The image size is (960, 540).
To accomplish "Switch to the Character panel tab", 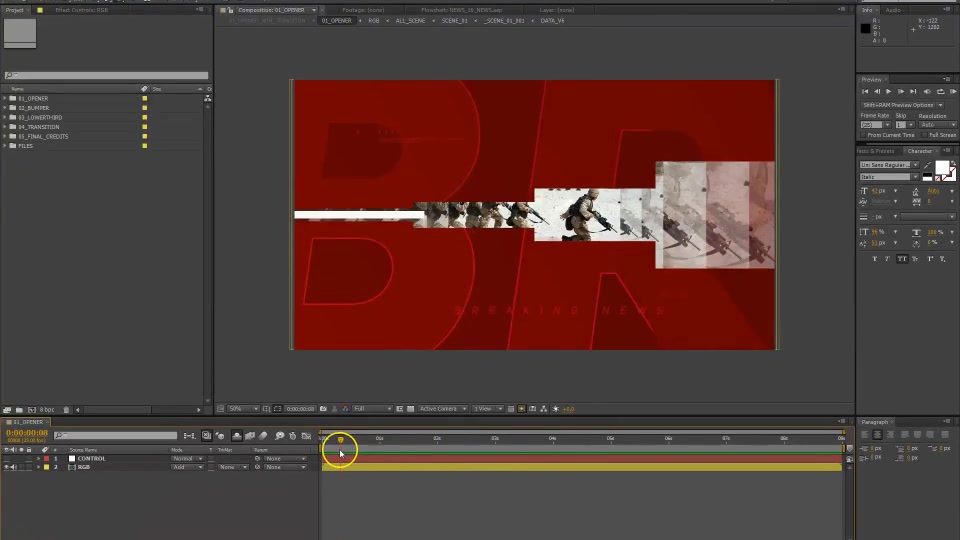I will (x=919, y=151).
